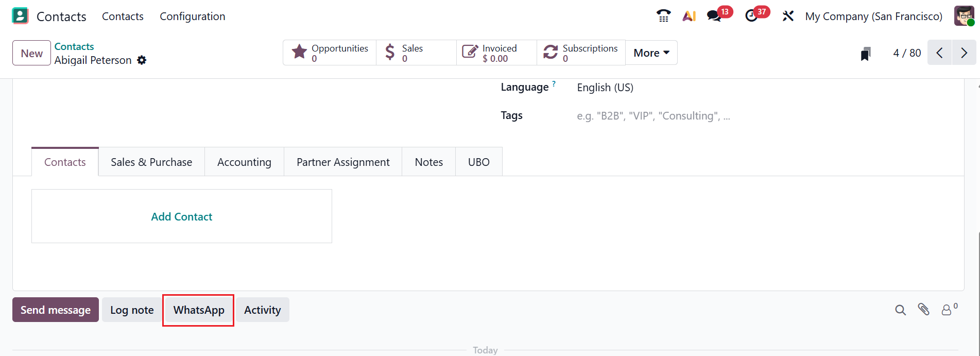Image resolution: width=980 pixels, height=356 pixels.
Task: Open the Opportunities smart button
Action: [330, 53]
